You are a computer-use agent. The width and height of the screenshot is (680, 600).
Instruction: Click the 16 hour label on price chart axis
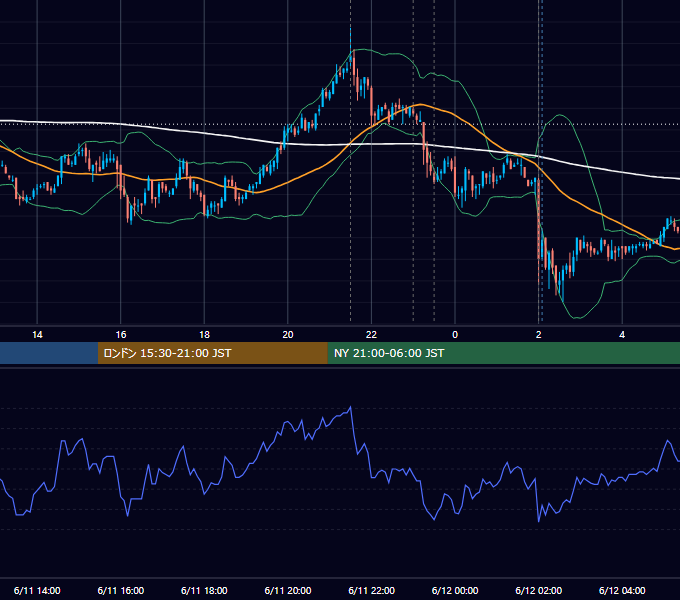click(x=121, y=335)
